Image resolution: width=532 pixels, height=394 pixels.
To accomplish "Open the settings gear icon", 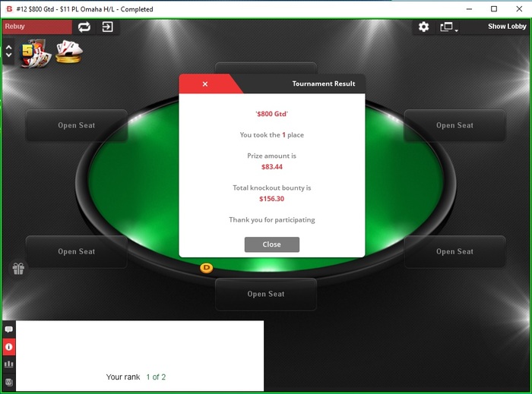I will [x=423, y=27].
